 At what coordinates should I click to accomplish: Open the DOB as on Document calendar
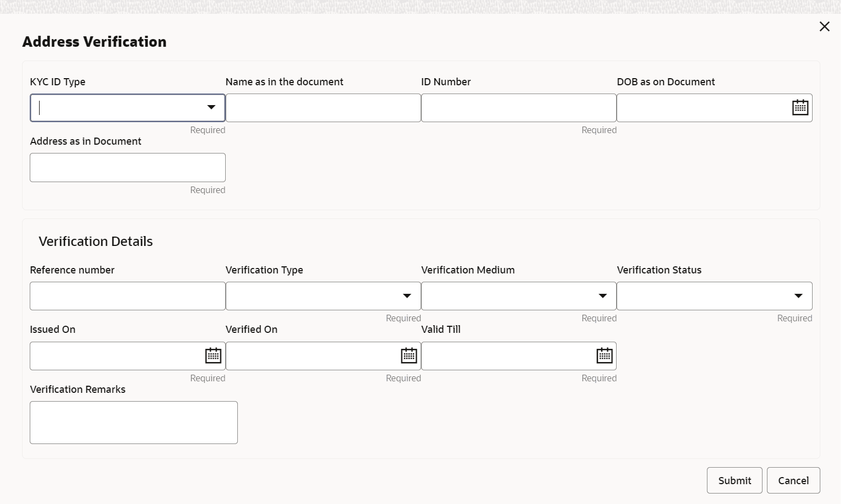pos(800,107)
